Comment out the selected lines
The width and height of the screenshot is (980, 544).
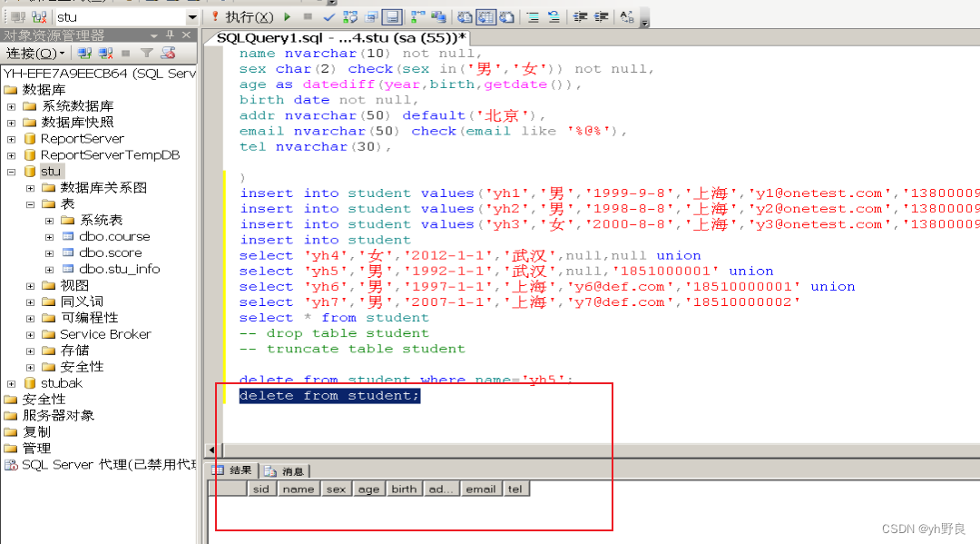tap(534, 17)
